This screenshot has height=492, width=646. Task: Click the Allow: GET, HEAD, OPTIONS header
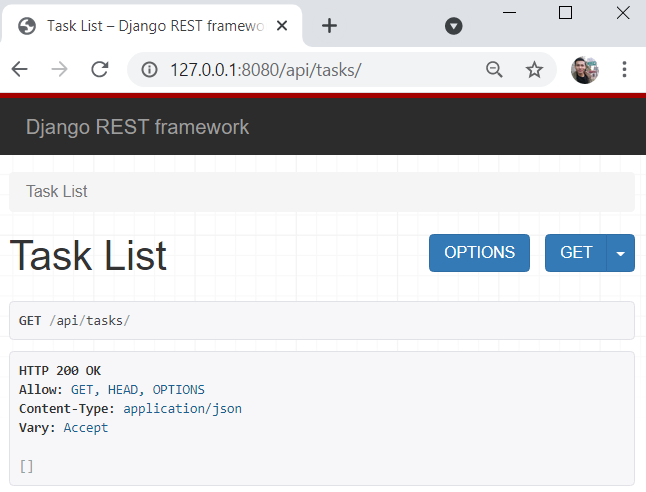[112, 389]
